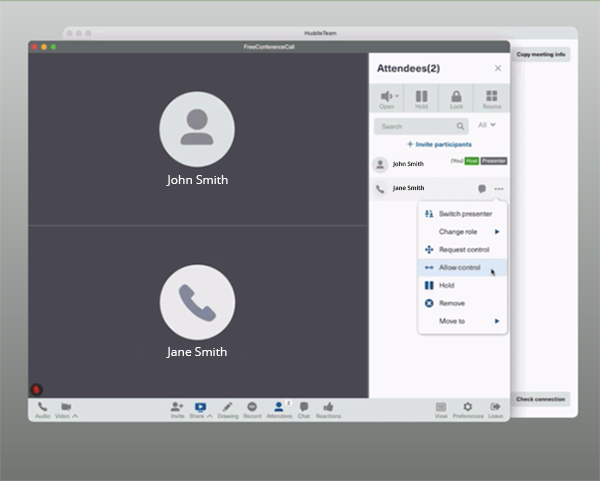The image size is (600, 481).
Task: Open the speaker Open mute-mode control
Action: pyautogui.click(x=386, y=99)
